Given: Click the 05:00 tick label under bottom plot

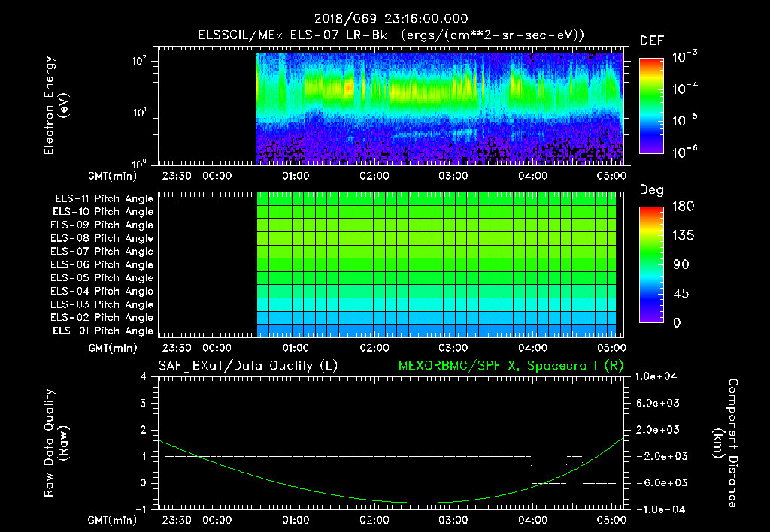Looking at the screenshot, I should [611, 520].
